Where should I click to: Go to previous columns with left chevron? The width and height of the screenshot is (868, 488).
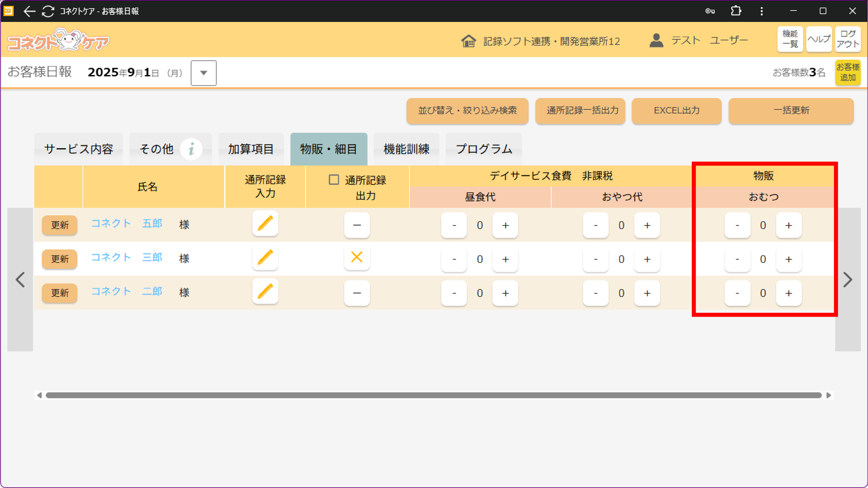pyautogui.click(x=20, y=280)
